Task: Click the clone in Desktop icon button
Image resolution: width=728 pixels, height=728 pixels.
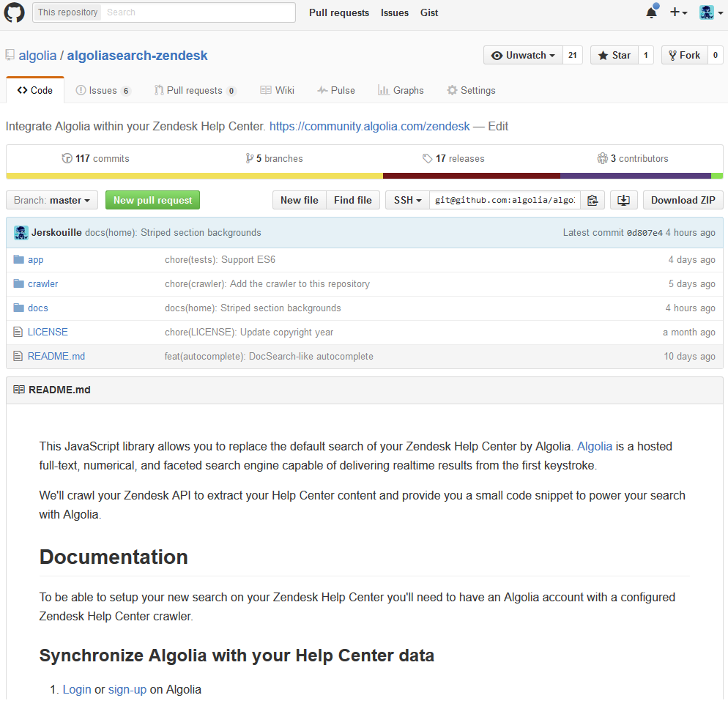Action: pos(623,200)
